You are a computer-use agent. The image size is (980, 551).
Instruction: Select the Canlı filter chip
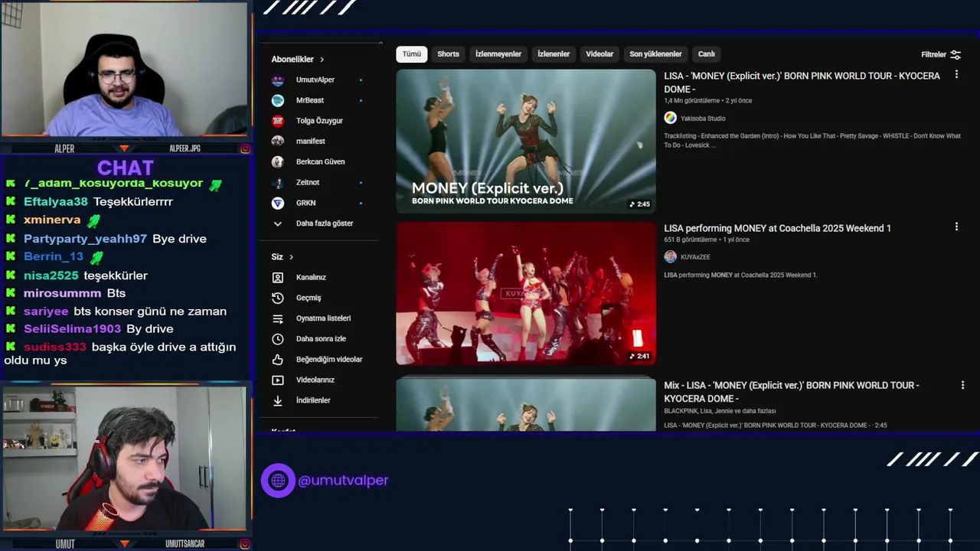pyautogui.click(x=707, y=54)
